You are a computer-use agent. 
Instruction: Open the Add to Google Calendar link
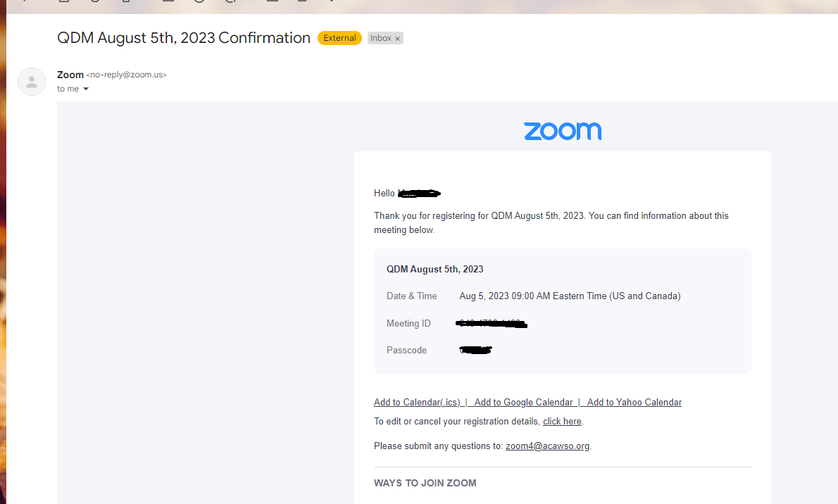pyautogui.click(x=523, y=403)
